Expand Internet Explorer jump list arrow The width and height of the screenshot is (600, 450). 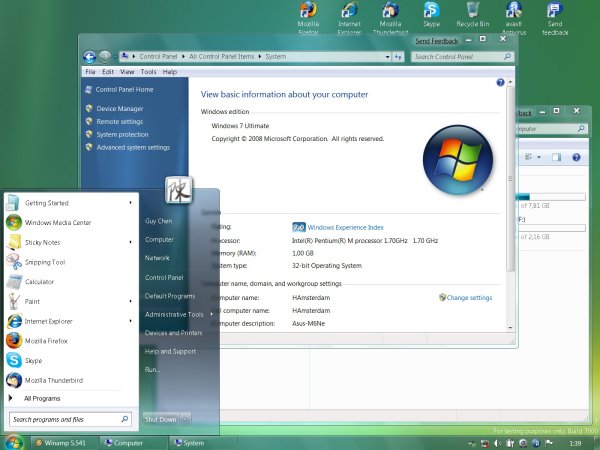pyautogui.click(x=130, y=321)
